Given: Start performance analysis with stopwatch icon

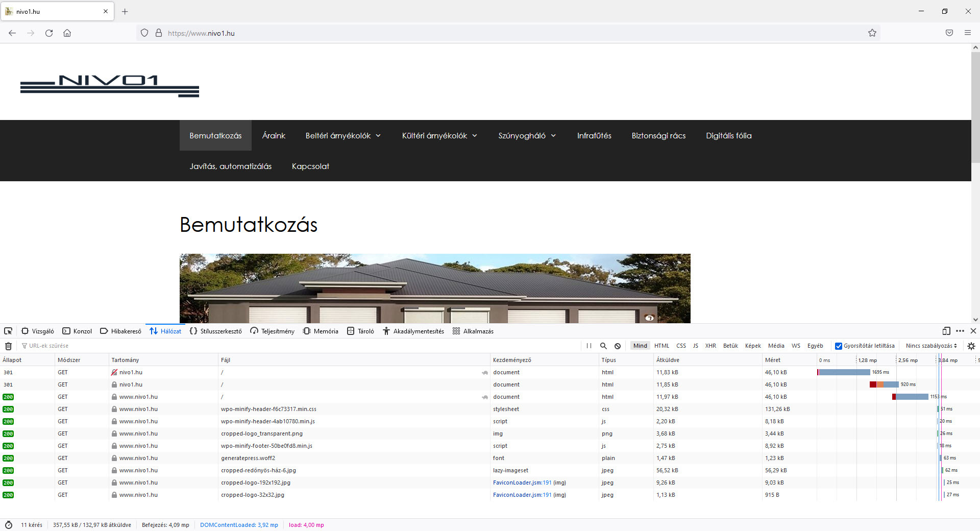Looking at the screenshot, I should [x=9, y=525].
